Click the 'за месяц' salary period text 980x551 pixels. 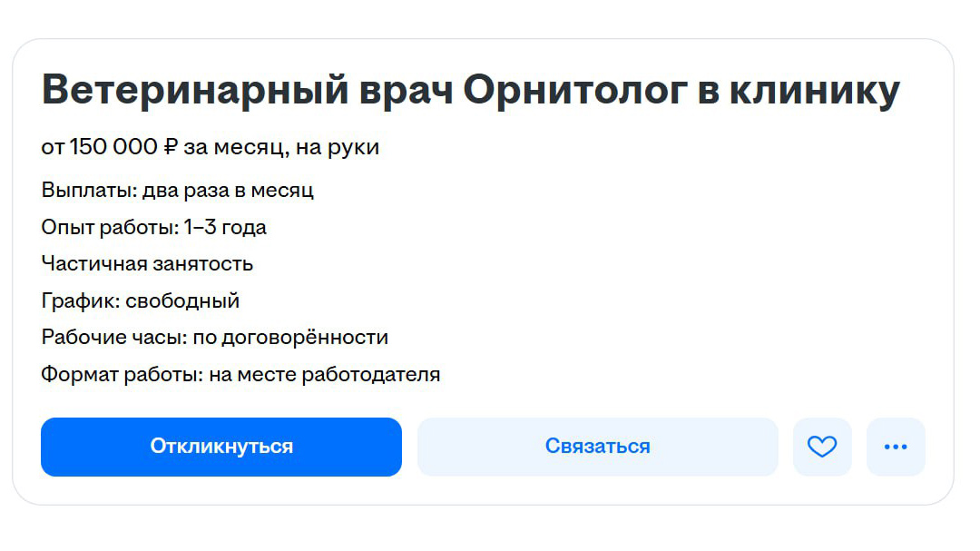click(x=235, y=147)
